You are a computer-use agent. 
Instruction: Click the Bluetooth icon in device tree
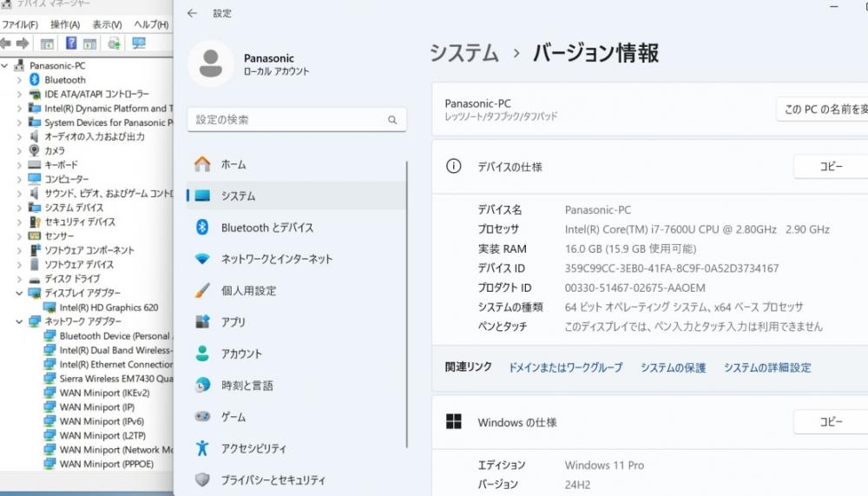pos(35,80)
